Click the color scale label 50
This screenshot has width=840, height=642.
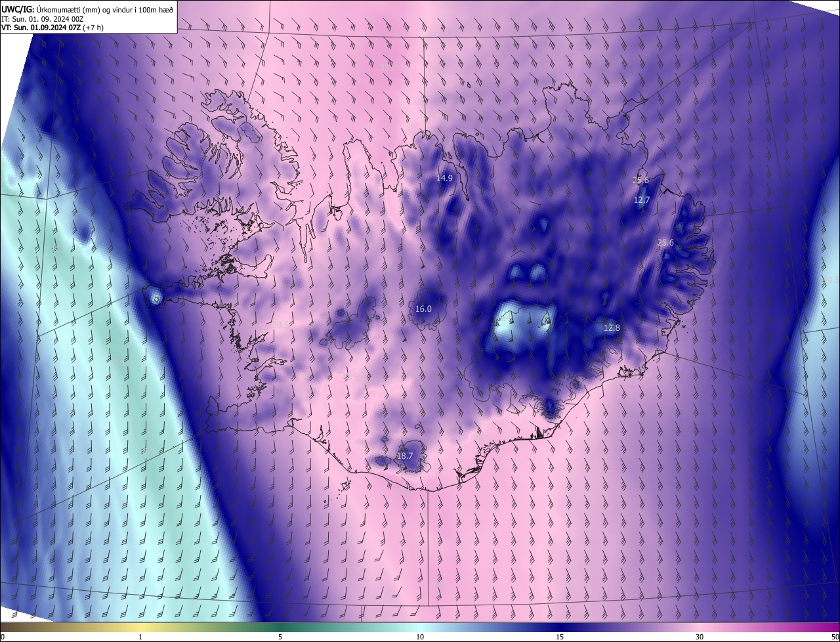coord(834,637)
